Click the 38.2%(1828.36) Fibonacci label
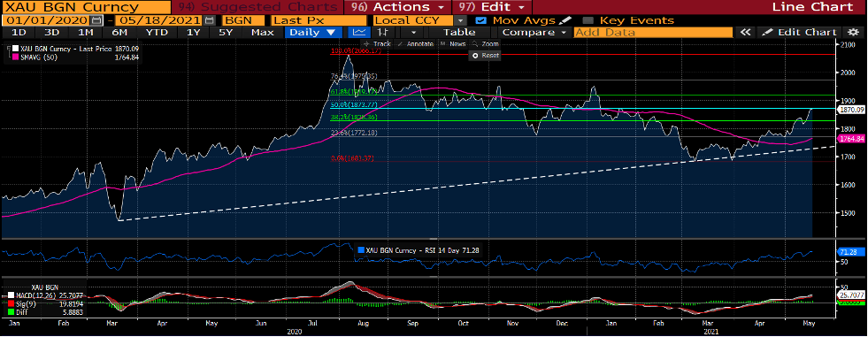 (353, 118)
